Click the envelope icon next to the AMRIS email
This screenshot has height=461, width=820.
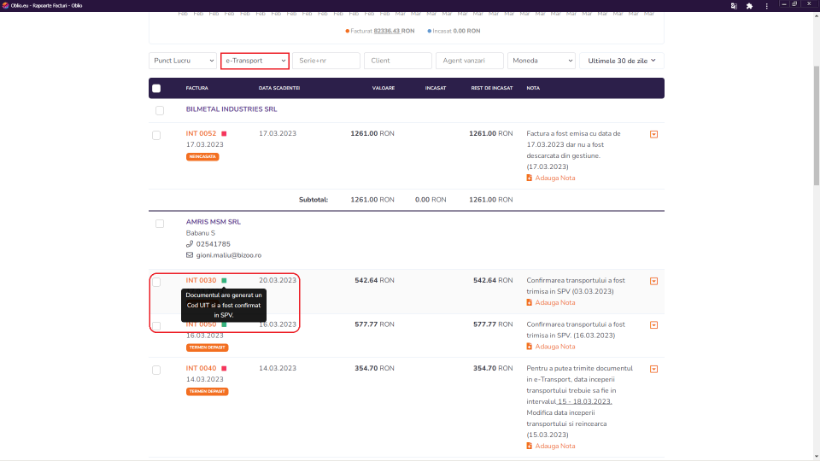pos(189,255)
